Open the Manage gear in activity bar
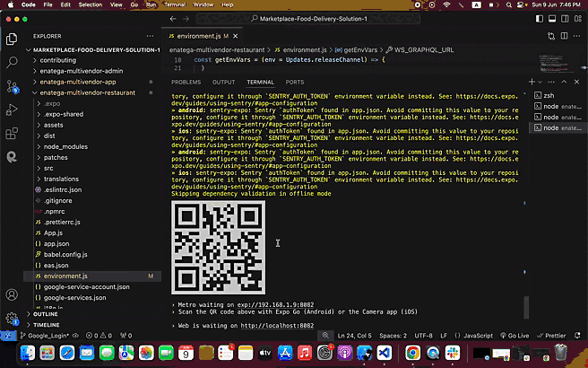 click(13, 319)
